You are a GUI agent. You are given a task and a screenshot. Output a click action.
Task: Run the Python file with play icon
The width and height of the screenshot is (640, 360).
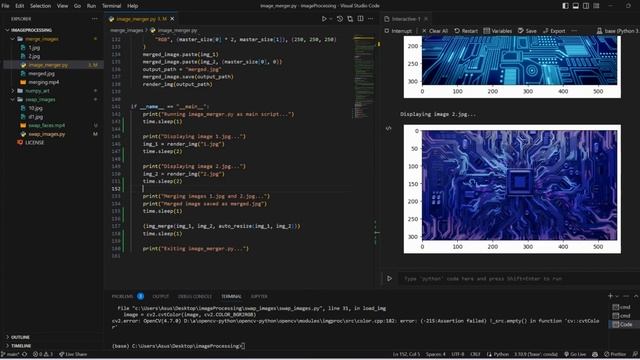[x=324, y=19]
